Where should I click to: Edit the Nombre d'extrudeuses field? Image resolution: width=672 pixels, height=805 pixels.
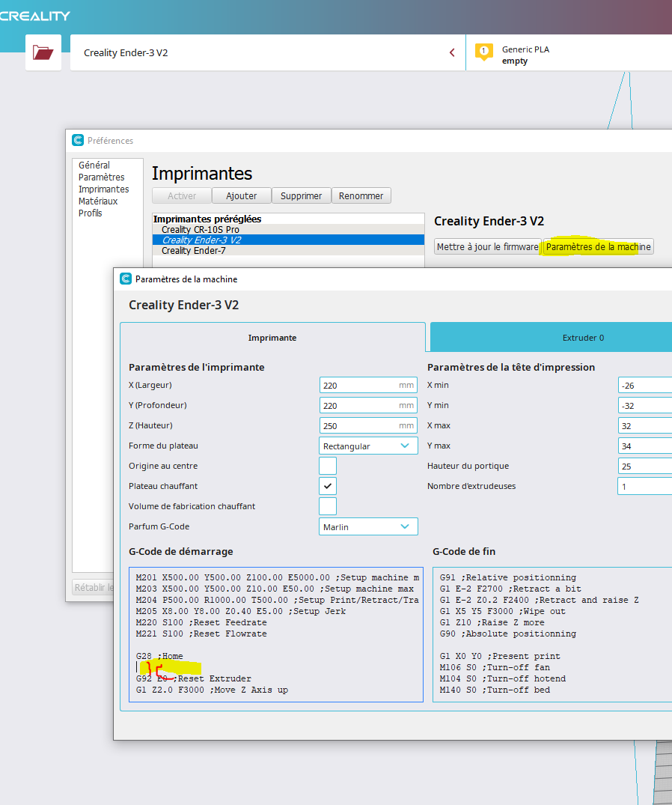coord(645,486)
